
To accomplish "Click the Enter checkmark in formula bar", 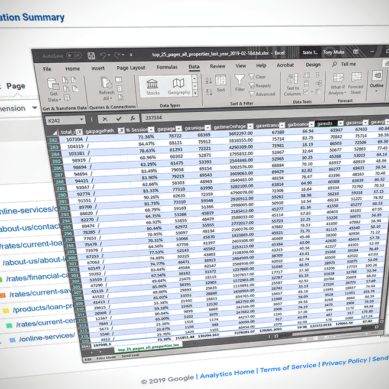I will point(119,118).
